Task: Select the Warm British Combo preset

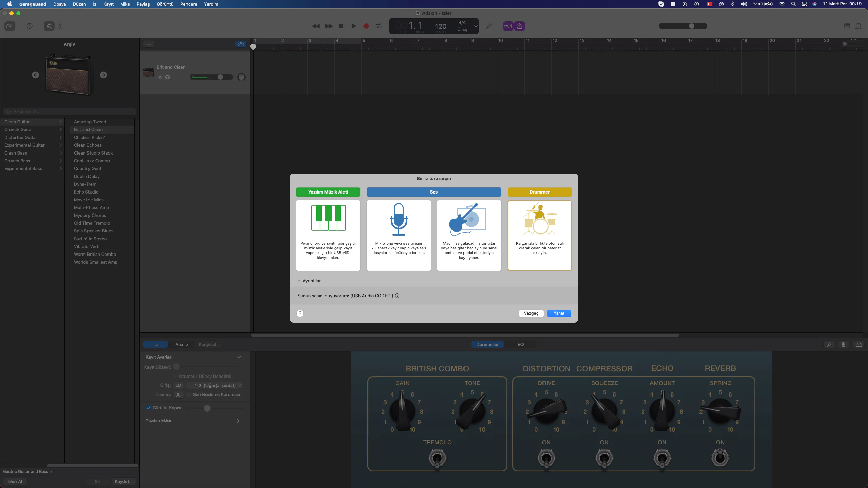Action: click(95, 254)
